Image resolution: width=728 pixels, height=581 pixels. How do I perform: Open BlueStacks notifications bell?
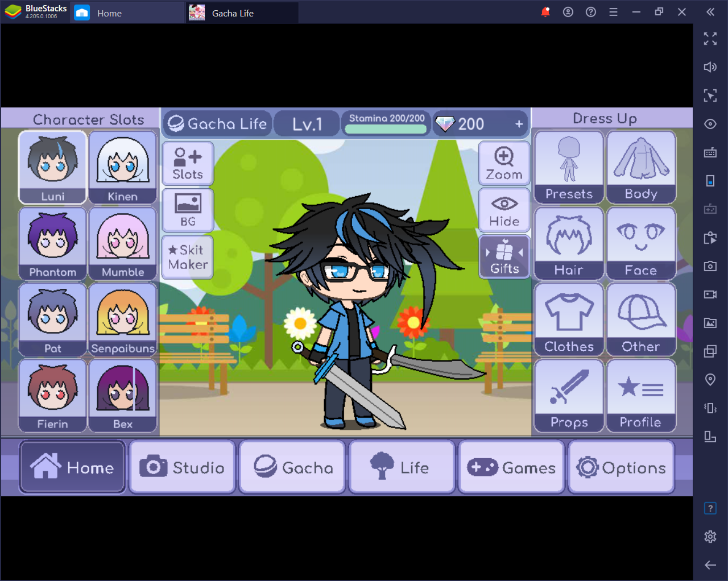coord(545,12)
